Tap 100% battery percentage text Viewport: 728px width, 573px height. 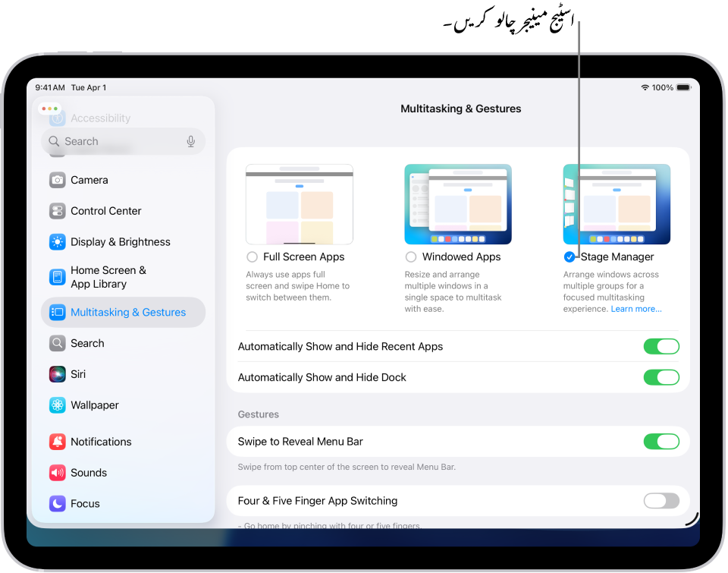click(663, 87)
